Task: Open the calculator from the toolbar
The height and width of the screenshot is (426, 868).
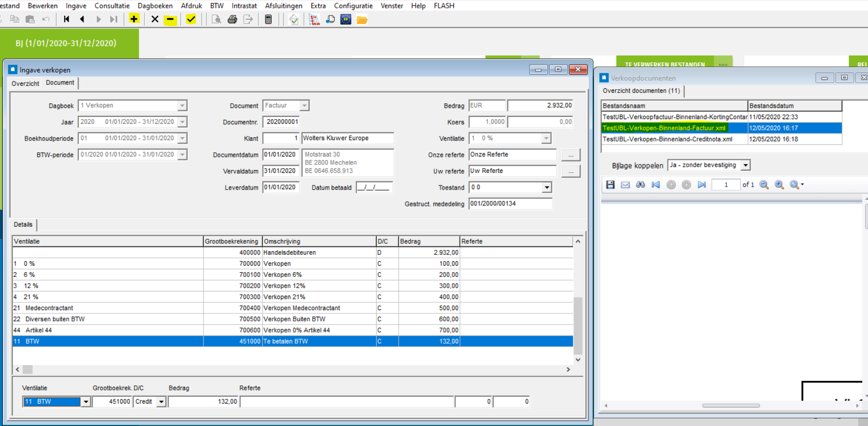Action: [x=268, y=19]
